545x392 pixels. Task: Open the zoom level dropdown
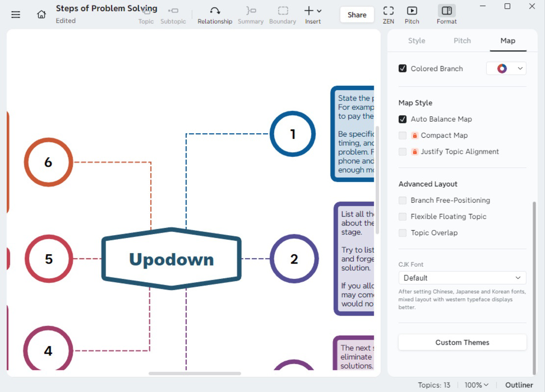[475, 385]
